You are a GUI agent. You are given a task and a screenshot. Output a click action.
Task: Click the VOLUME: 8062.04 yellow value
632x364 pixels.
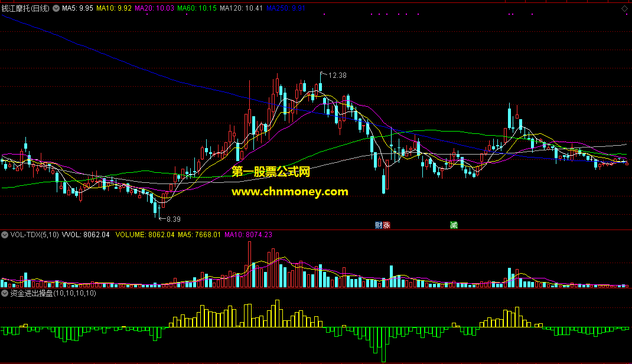click(x=145, y=235)
